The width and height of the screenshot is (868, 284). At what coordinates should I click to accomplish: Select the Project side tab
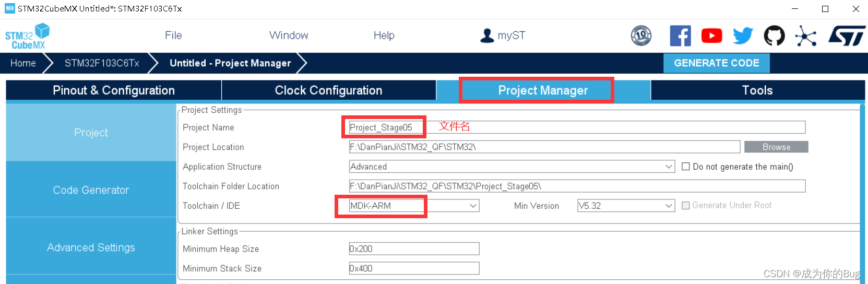point(91,133)
